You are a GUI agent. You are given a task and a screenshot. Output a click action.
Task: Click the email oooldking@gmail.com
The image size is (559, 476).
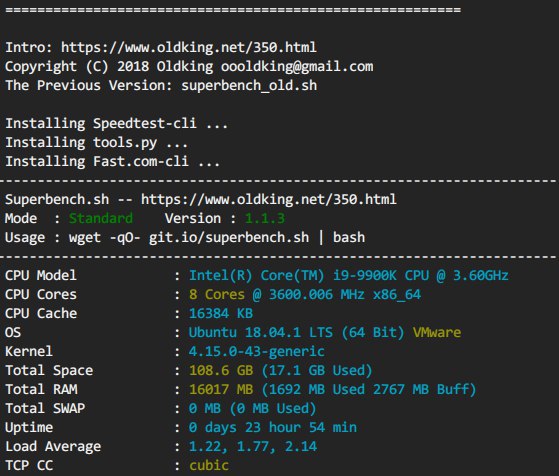(297, 67)
